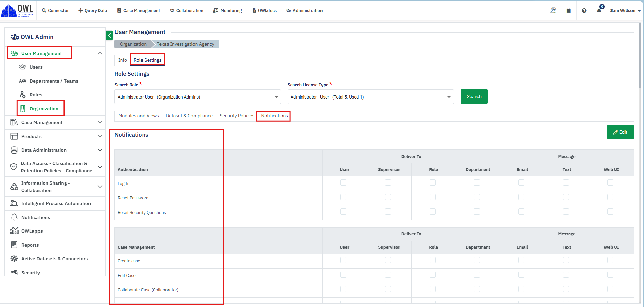Collapse the User Management section chevron
This screenshot has width=644, height=307.
(100, 53)
